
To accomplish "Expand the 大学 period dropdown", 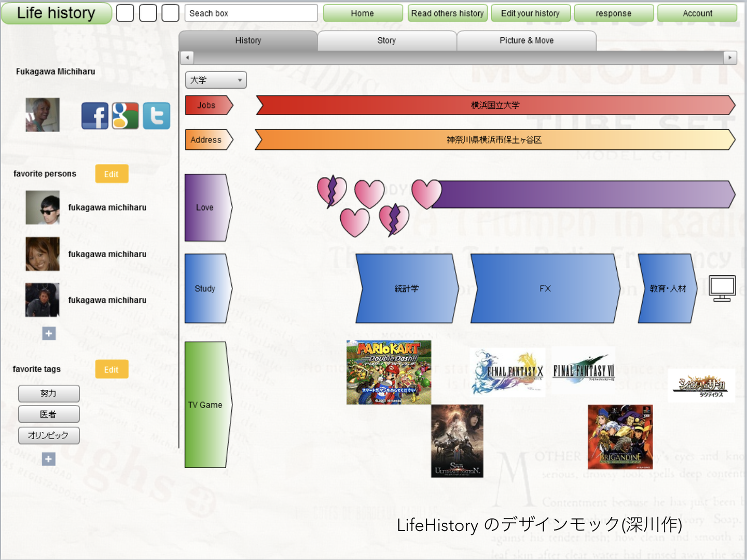I will pos(216,80).
